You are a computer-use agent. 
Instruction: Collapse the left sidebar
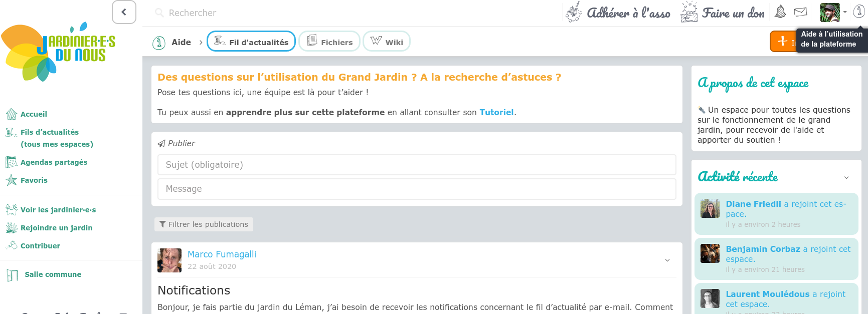point(124,12)
